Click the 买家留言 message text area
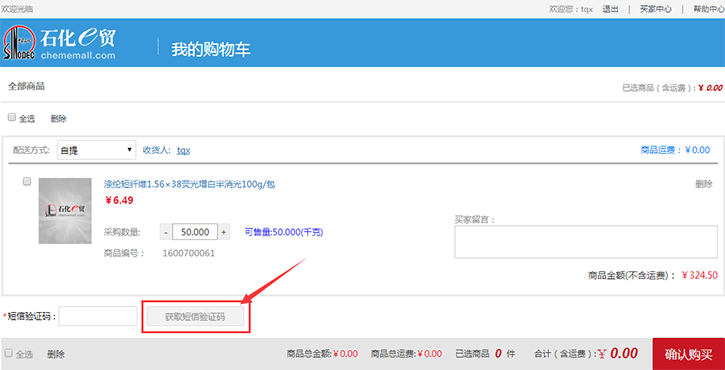 click(x=586, y=242)
